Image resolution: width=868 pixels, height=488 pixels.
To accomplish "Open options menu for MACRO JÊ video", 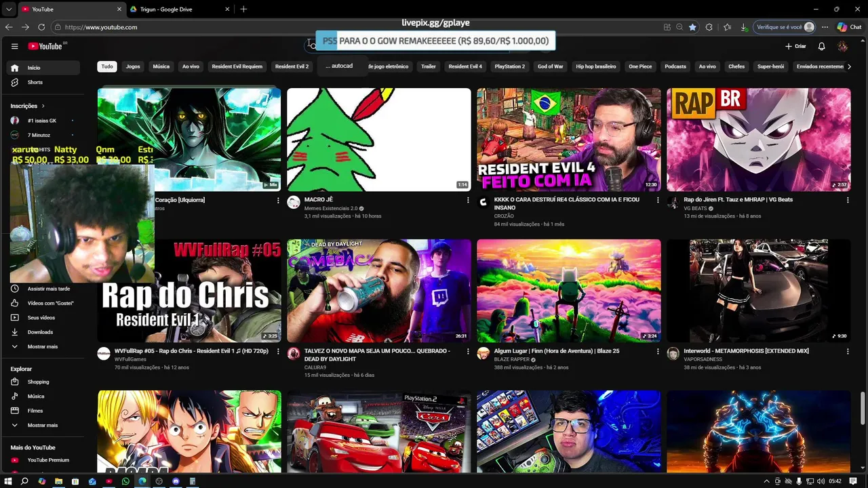I will click(x=467, y=200).
